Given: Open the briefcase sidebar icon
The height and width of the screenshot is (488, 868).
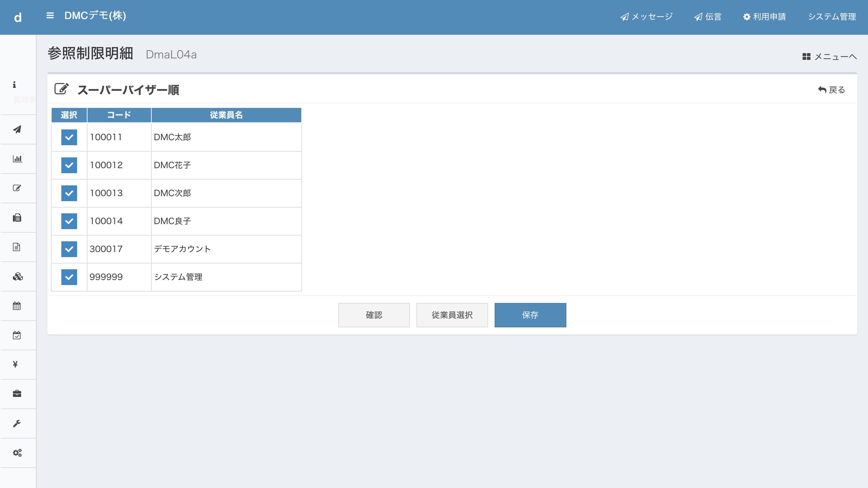Looking at the screenshot, I should [17, 394].
